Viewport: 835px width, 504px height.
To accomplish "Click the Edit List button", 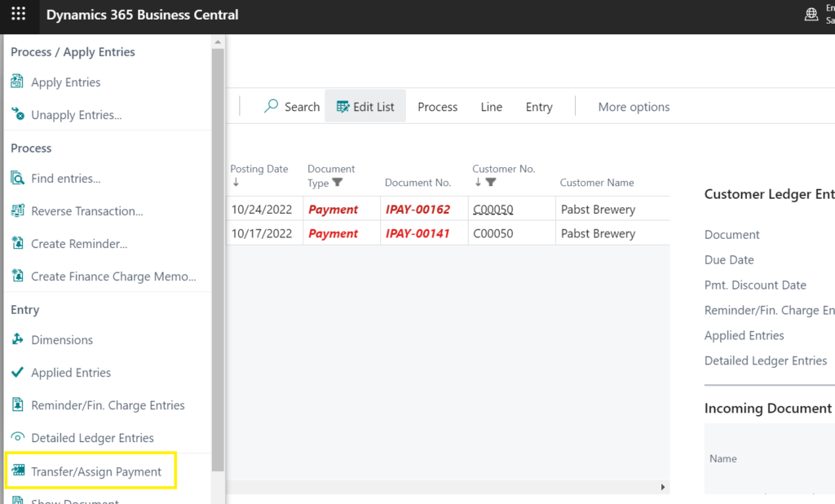I will pyautogui.click(x=365, y=107).
